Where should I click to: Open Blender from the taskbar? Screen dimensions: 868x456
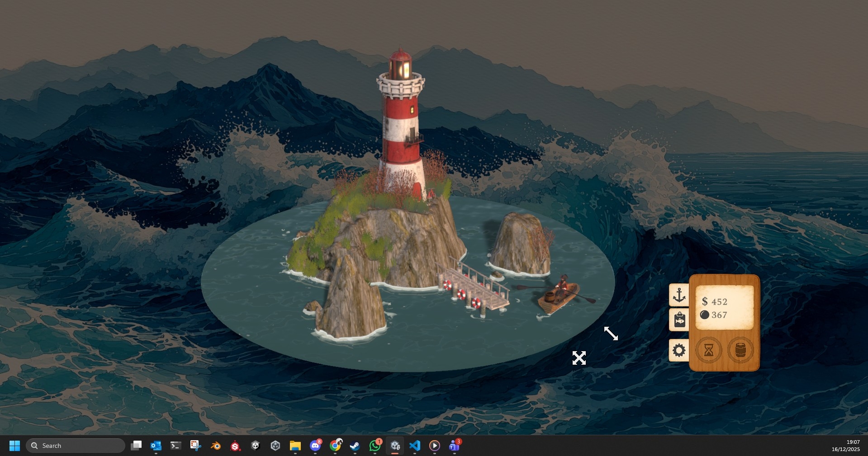(216, 446)
